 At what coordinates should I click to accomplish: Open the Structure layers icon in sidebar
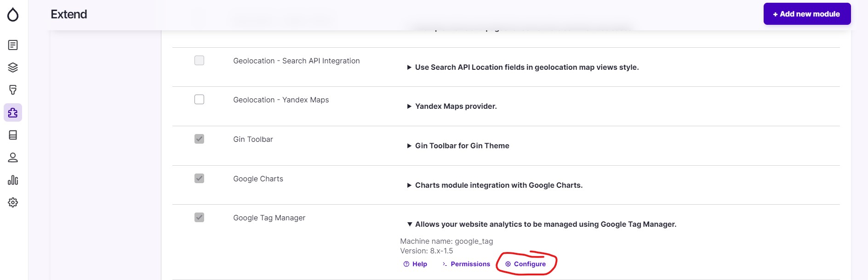click(13, 67)
